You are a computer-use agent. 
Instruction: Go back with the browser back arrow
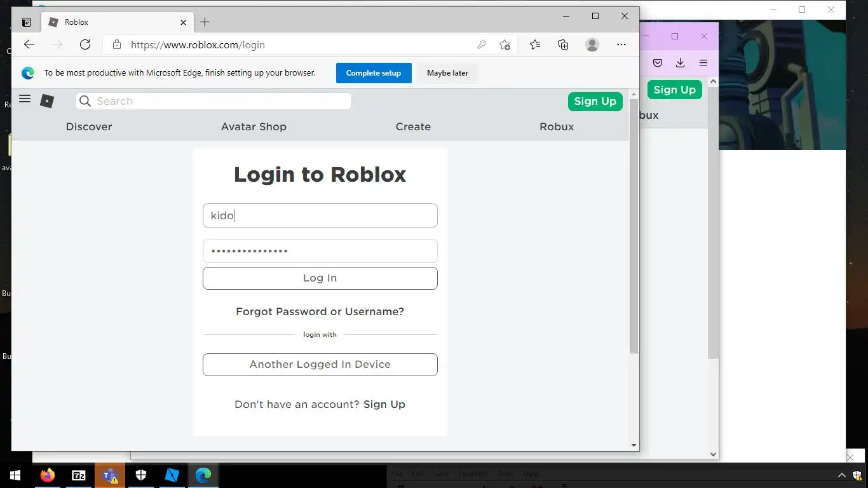29,44
